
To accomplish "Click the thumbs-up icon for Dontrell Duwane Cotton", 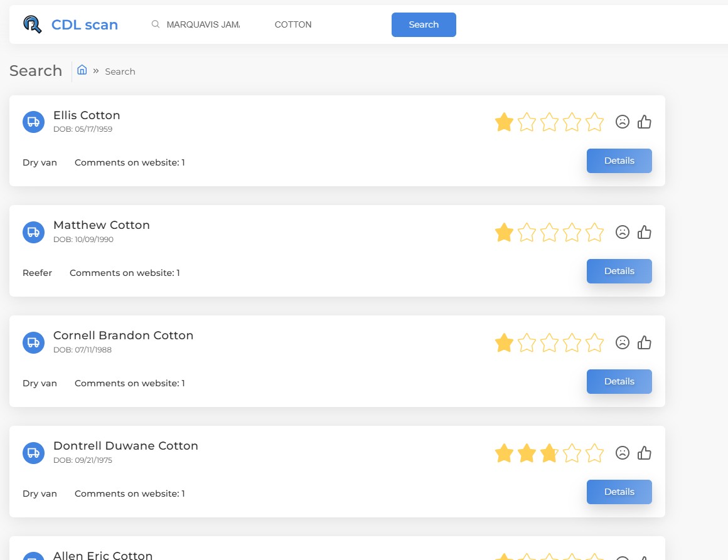I will [645, 453].
